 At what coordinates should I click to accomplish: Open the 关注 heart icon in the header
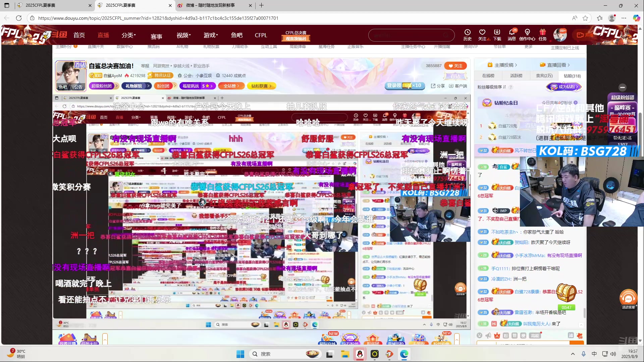click(x=482, y=35)
